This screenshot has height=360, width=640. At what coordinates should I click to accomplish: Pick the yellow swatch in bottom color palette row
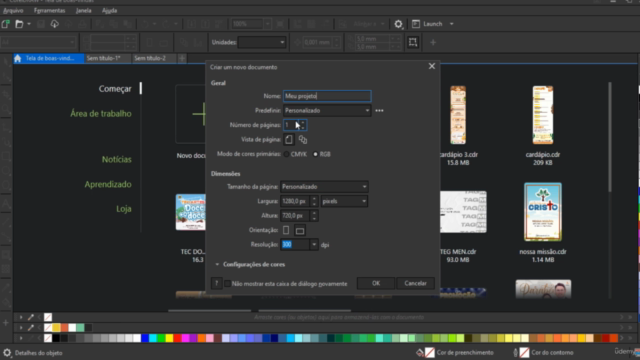(x=169, y=338)
